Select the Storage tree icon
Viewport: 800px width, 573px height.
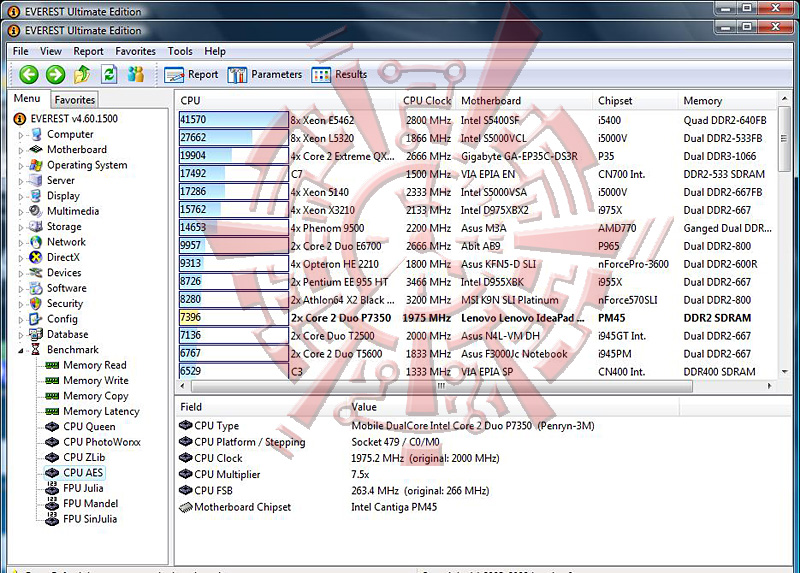36,226
